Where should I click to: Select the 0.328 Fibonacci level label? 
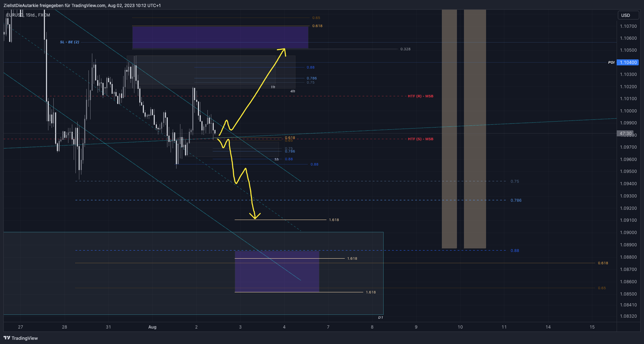405,49
